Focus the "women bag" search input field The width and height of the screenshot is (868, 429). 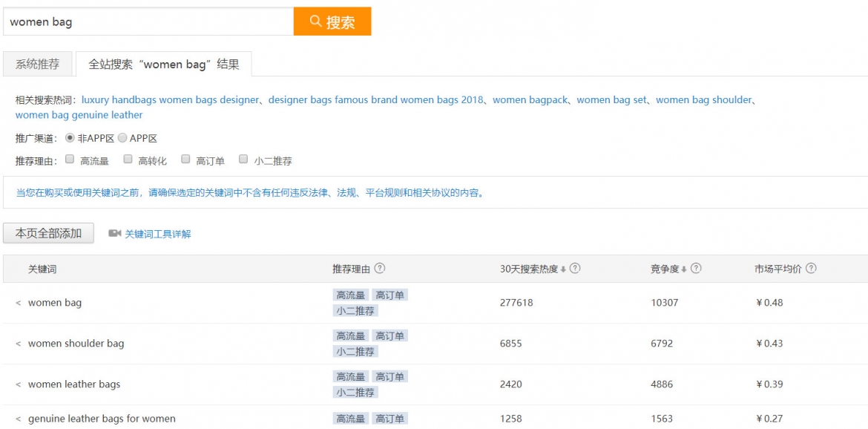[148, 22]
